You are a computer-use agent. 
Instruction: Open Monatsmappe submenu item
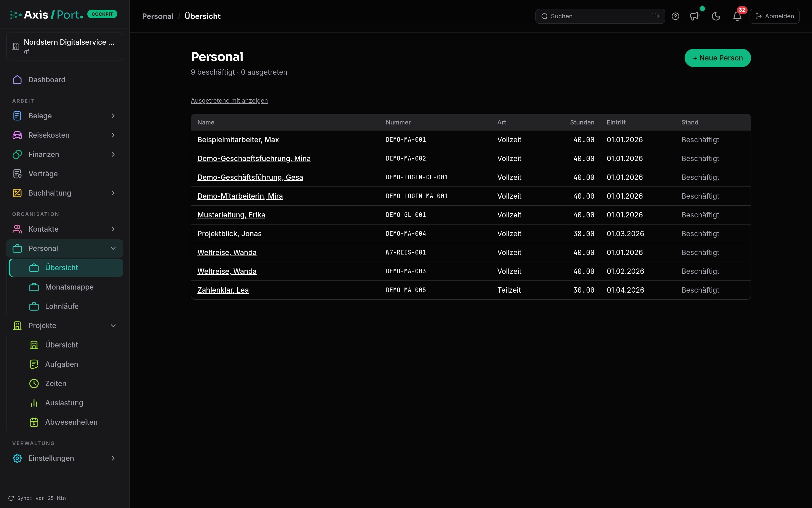click(x=66, y=287)
